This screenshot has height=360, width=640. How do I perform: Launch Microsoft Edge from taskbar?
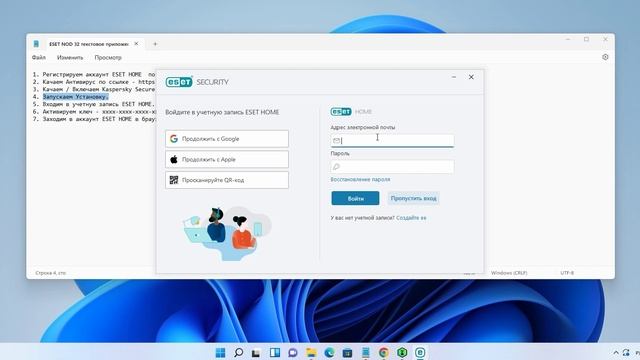coord(329,353)
